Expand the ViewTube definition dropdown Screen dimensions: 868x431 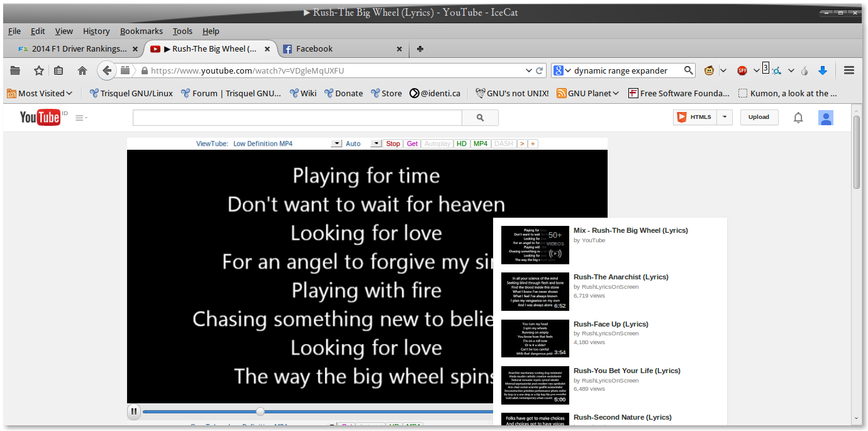[x=337, y=143]
